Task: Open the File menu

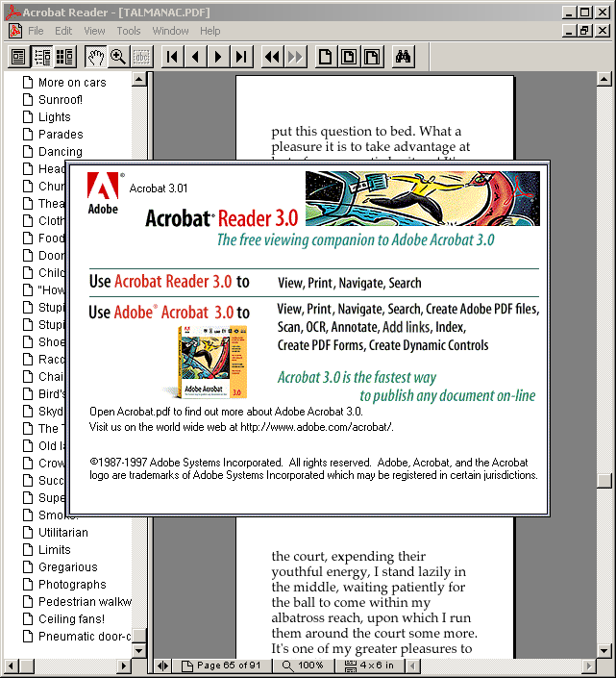Action: [36, 31]
